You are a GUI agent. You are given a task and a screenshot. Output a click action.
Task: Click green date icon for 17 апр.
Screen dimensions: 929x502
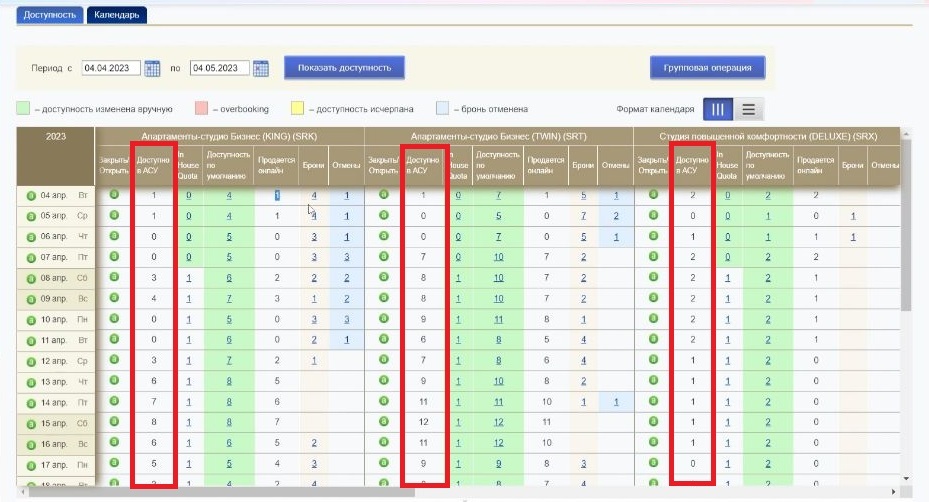31,465
